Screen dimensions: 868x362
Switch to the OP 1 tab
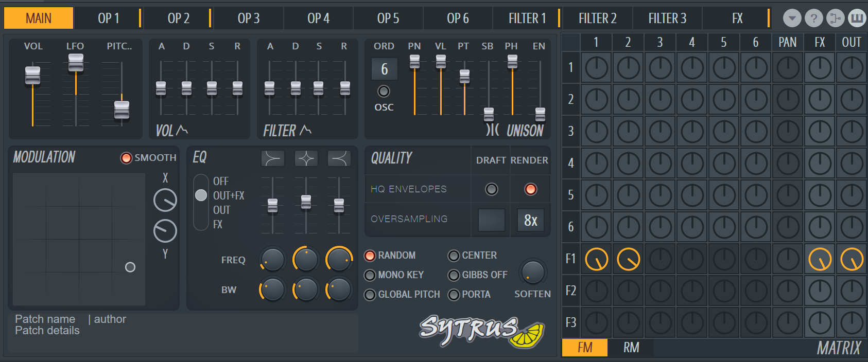(109, 19)
